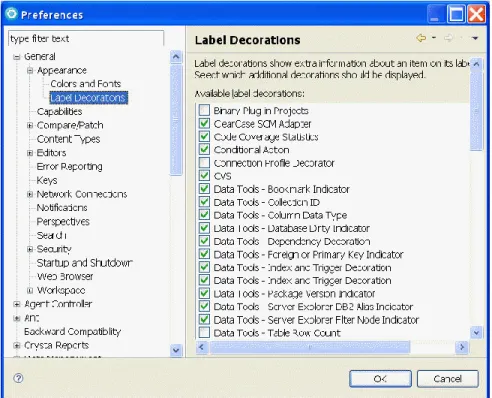Toggle Data Tools - Database Dirty Indicator

[204, 228]
